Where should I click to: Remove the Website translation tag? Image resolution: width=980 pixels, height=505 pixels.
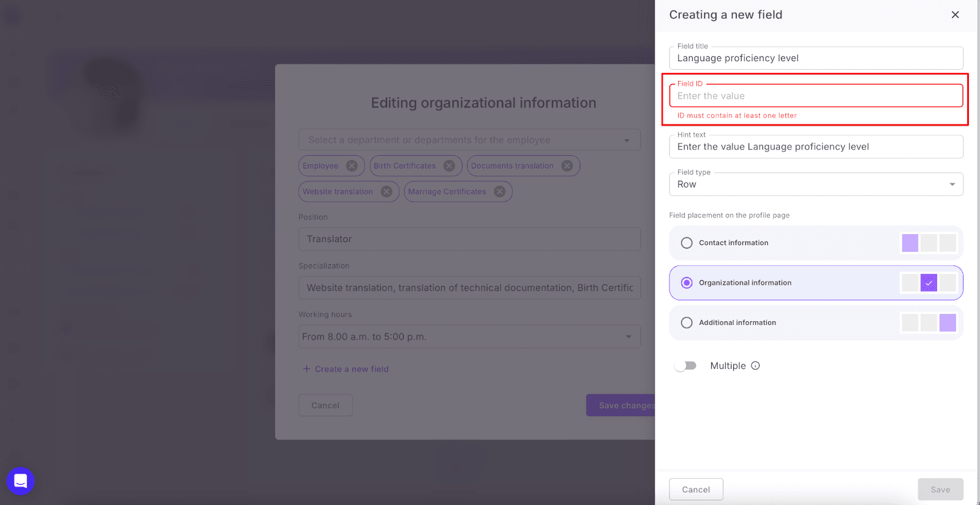386,192
